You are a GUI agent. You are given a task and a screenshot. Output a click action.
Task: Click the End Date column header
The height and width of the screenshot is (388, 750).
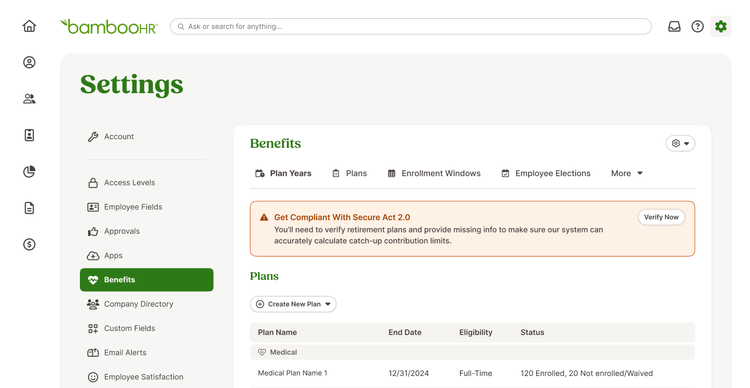[x=405, y=333]
